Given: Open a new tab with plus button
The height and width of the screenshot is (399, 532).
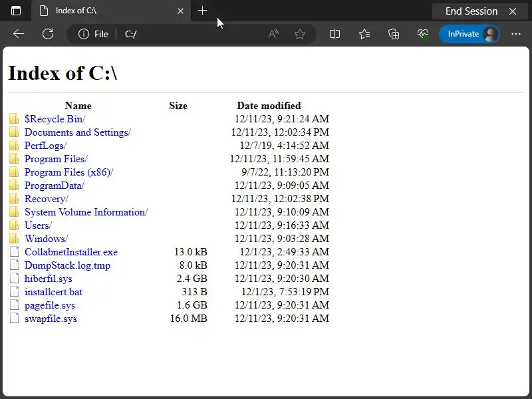Looking at the screenshot, I should point(203,11).
